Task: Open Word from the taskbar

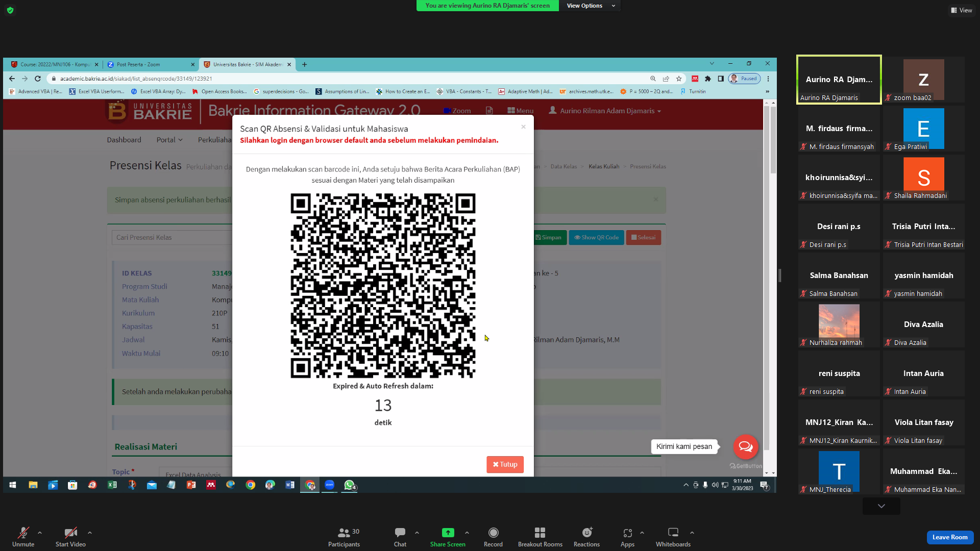Action: tap(290, 485)
